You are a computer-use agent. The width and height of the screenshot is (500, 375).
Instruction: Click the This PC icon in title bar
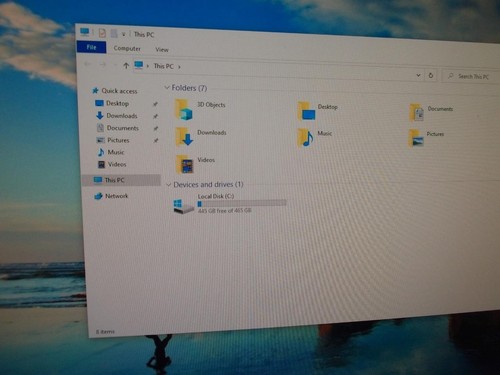pos(85,32)
